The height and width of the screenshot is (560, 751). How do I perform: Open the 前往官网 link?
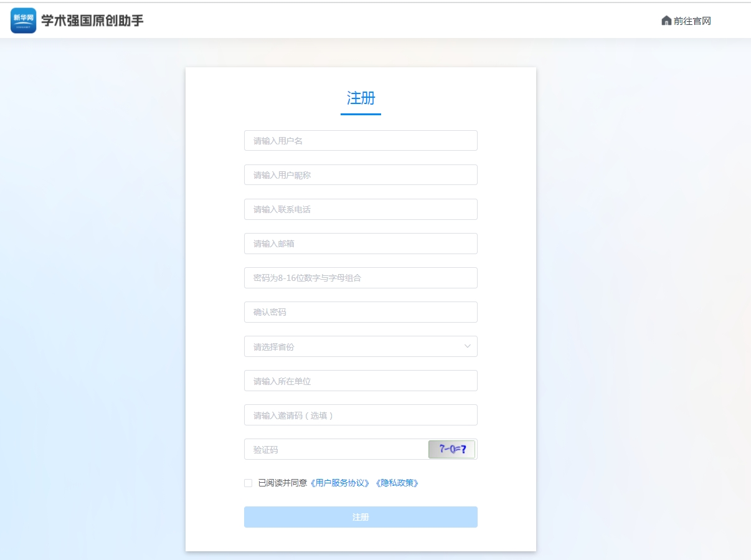[692, 21]
